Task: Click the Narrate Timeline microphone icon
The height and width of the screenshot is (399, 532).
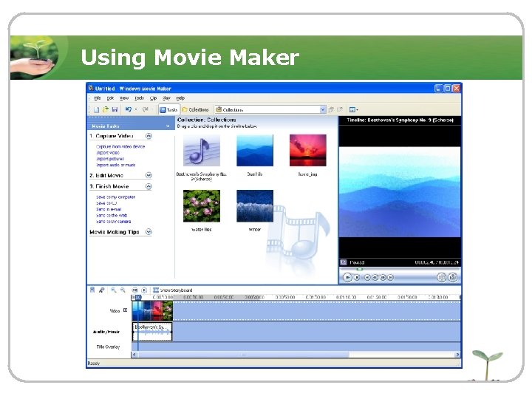Action: point(101,290)
